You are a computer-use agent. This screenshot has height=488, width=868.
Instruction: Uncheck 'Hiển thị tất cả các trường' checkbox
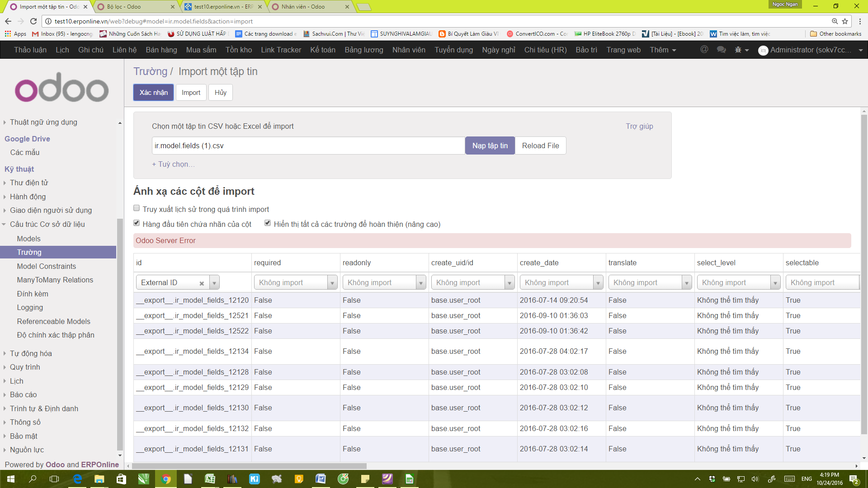[268, 223]
